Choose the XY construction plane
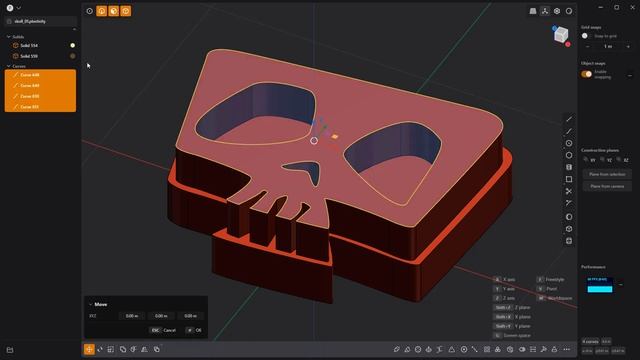The image size is (640, 360). click(590, 160)
